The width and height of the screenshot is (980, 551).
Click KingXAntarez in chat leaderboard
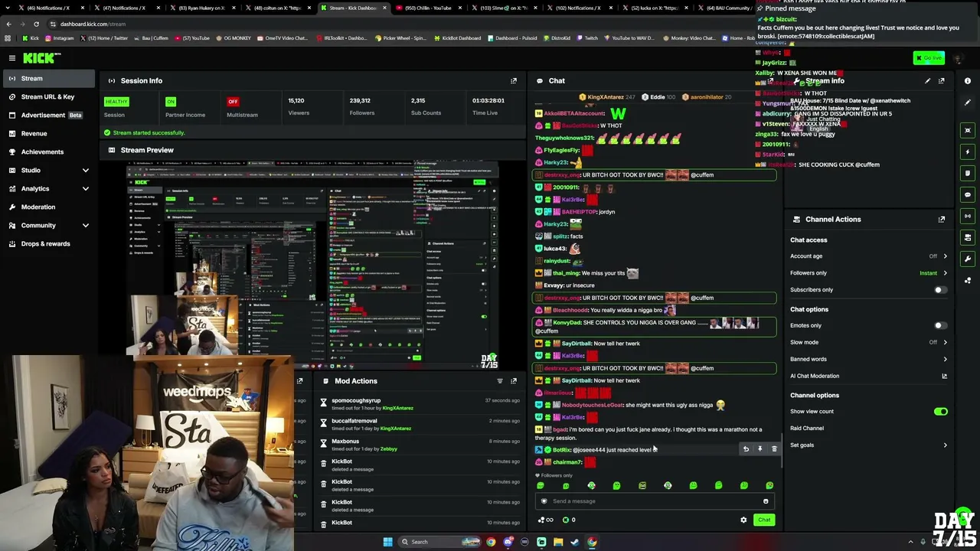[x=607, y=97]
